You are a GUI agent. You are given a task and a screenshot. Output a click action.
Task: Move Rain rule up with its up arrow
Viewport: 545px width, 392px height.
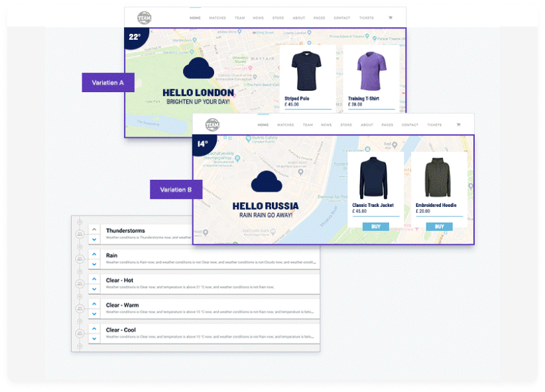(94, 254)
